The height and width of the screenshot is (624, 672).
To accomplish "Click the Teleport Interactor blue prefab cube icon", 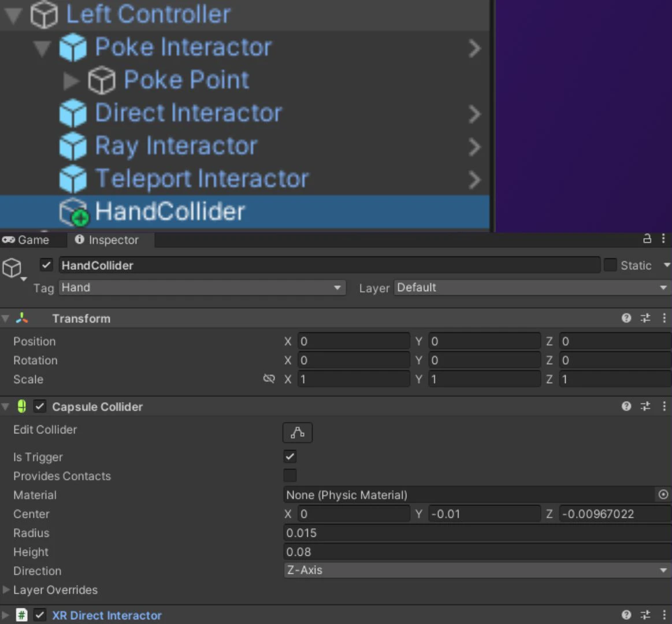I will 73,179.
